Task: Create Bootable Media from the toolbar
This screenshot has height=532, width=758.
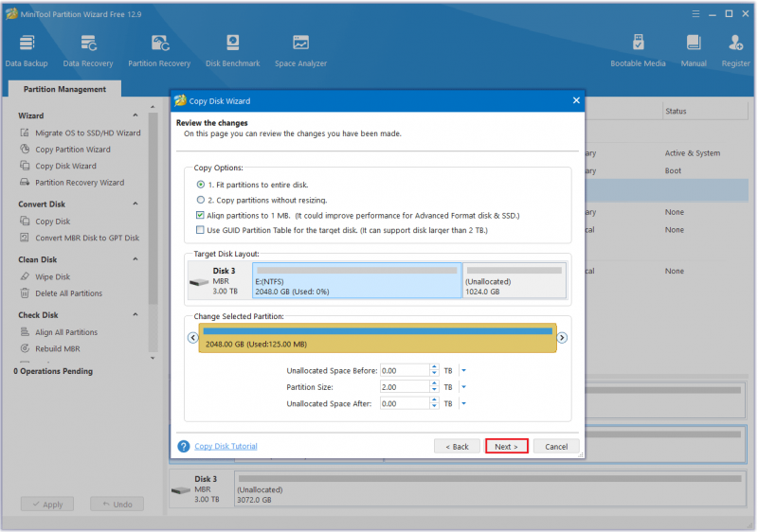Action: (638, 51)
